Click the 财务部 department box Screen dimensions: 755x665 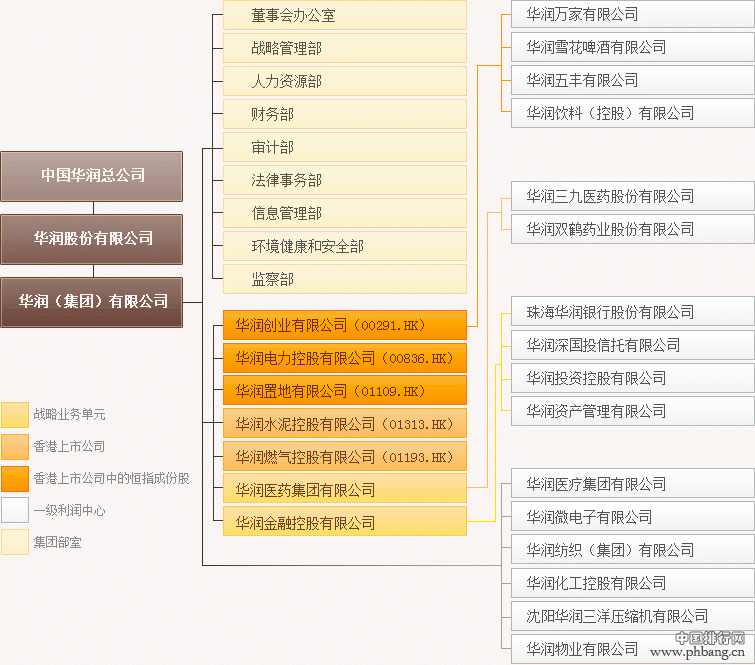[x=345, y=114]
